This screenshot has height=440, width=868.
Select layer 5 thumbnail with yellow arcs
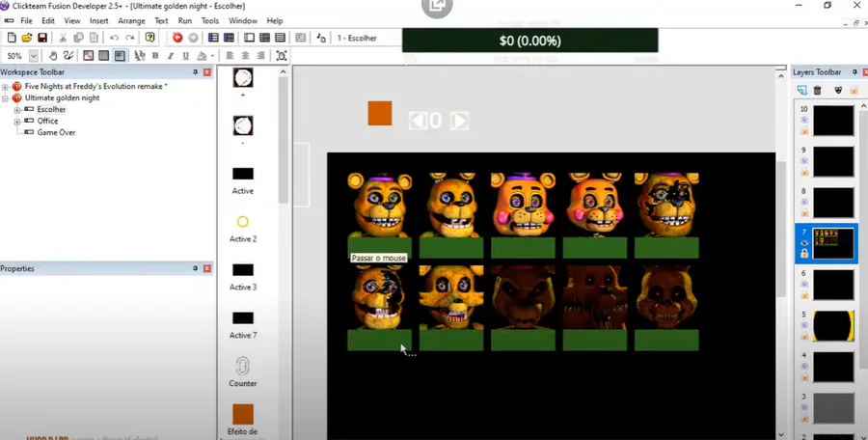tap(833, 325)
